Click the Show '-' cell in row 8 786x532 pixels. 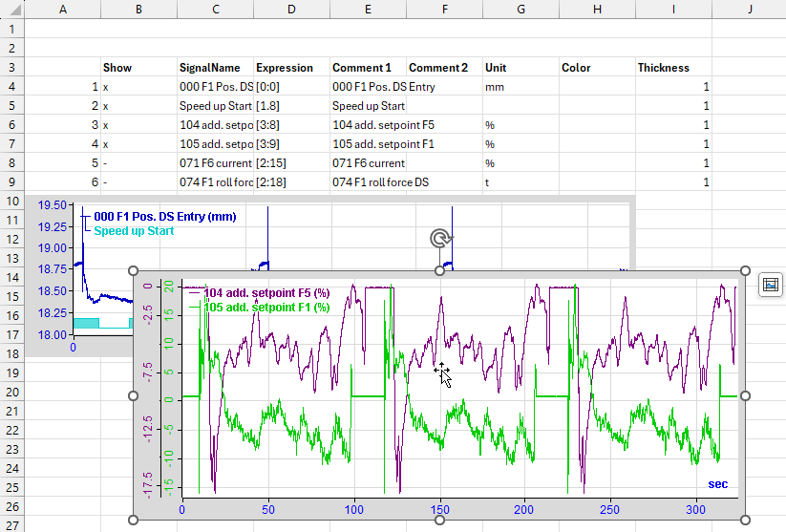[138, 163]
